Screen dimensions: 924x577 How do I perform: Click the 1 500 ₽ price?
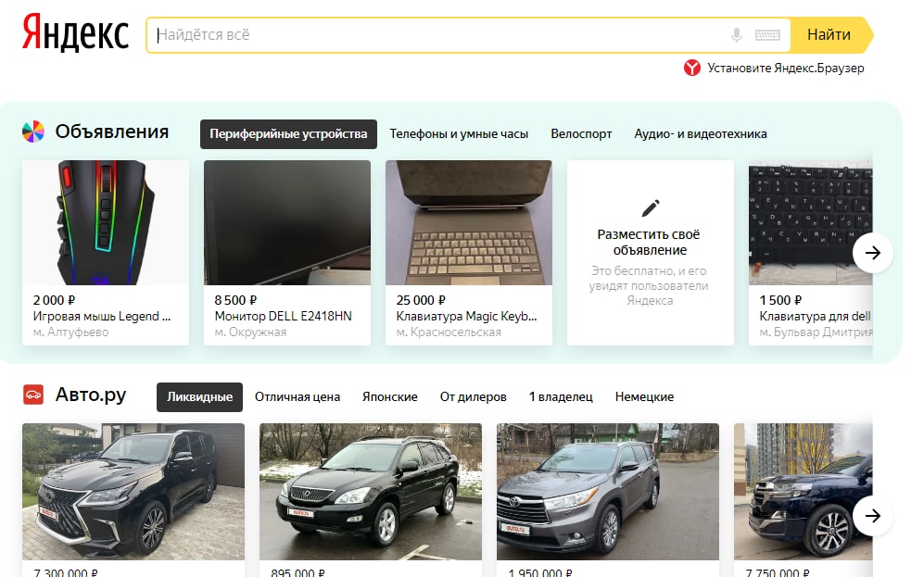(780, 300)
